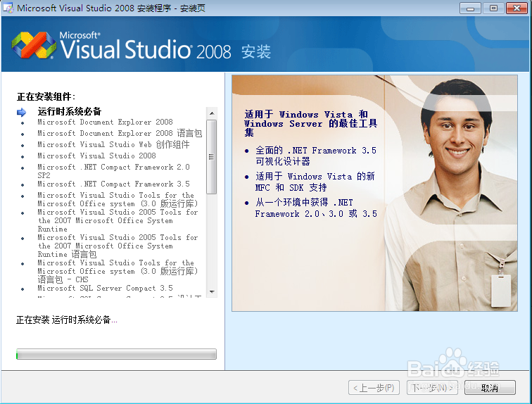
Task: Select Microsoft Visual Studio 2008 item
Action: click(x=96, y=156)
